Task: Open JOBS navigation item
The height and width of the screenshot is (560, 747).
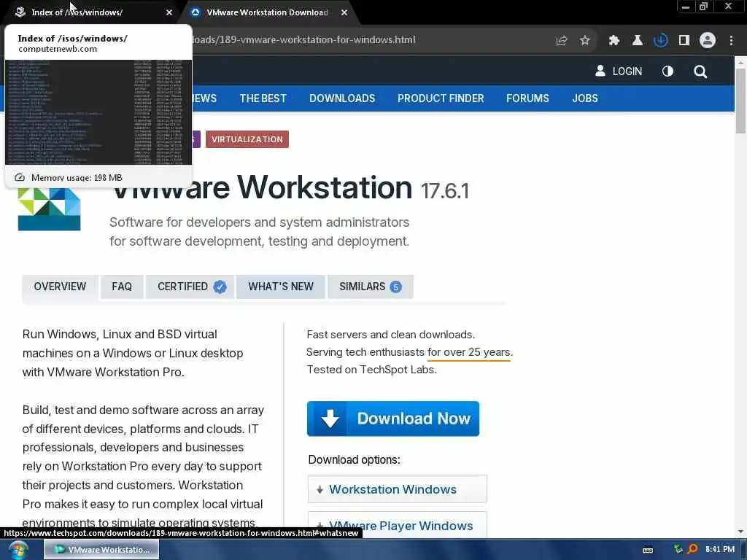Action: click(585, 98)
